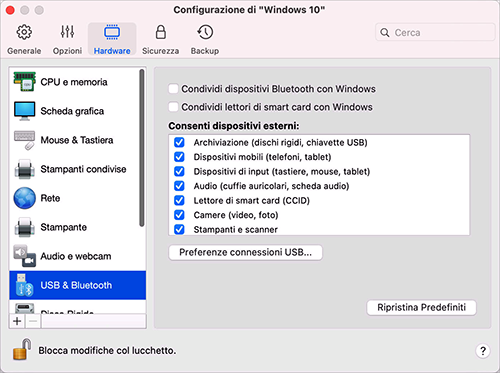Click the magnifier icon in search

click(385, 32)
